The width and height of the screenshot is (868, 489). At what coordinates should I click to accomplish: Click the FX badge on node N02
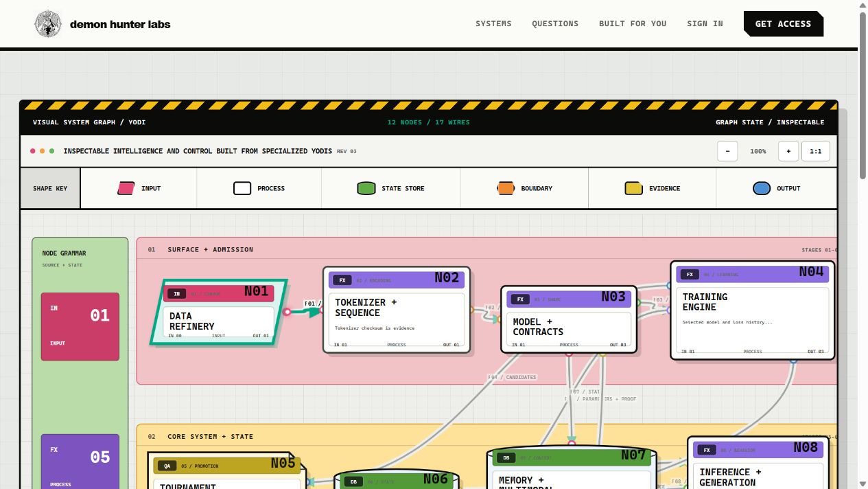[342, 280]
